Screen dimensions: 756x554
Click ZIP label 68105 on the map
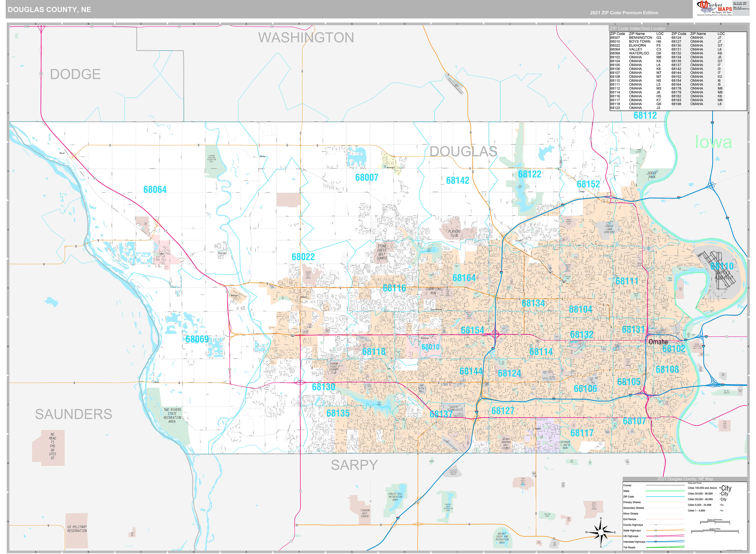(629, 382)
